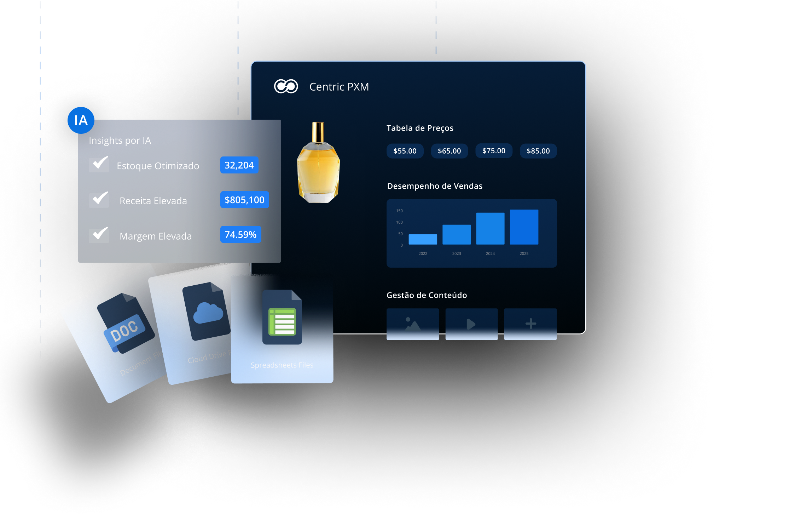Toggle the Estoque Otimizado checkbox
The width and height of the screenshot is (812, 514).
point(99,165)
